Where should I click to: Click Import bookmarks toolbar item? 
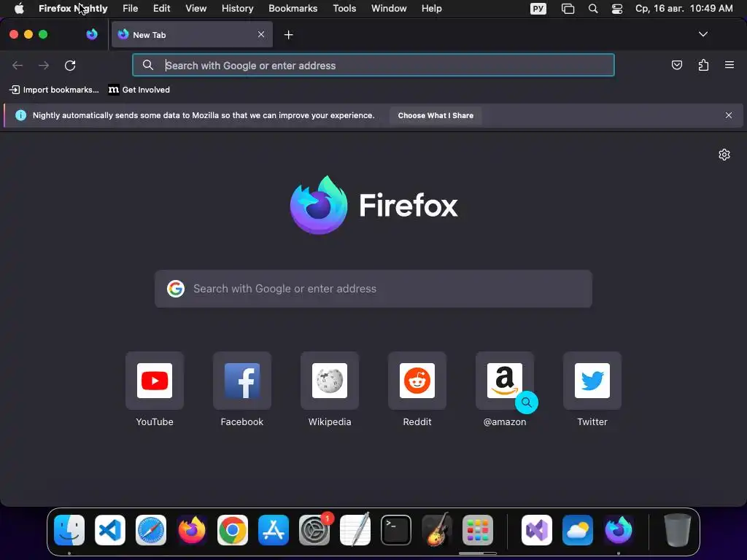54,90
